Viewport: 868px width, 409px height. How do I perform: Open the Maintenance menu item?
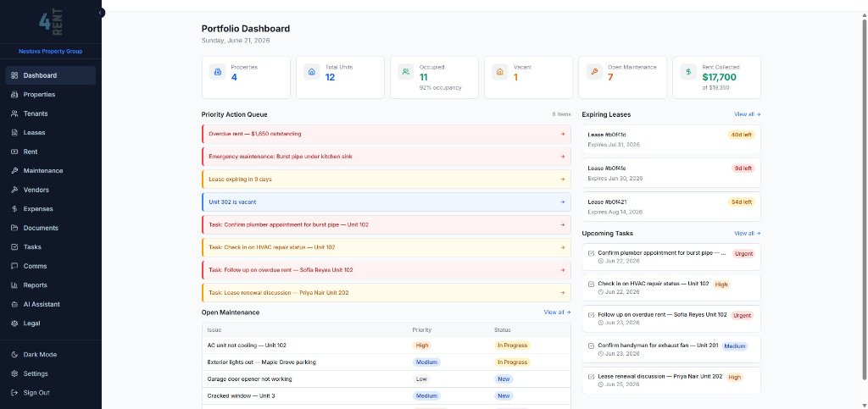point(50,171)
